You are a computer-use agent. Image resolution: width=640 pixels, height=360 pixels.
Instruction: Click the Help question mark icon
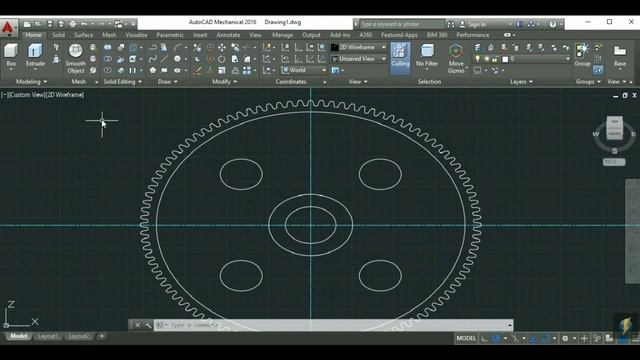click(x=553, y=24)
